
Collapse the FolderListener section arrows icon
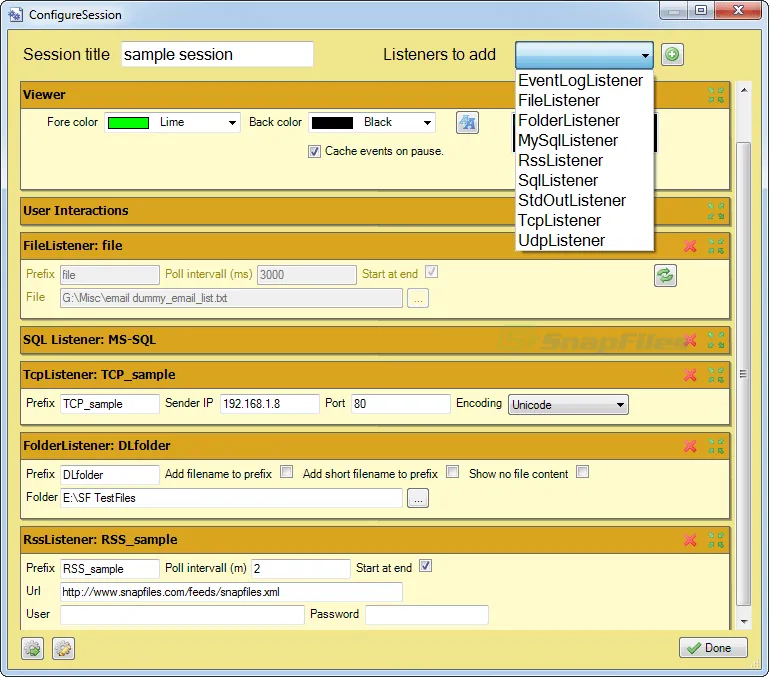click(716, 446)
